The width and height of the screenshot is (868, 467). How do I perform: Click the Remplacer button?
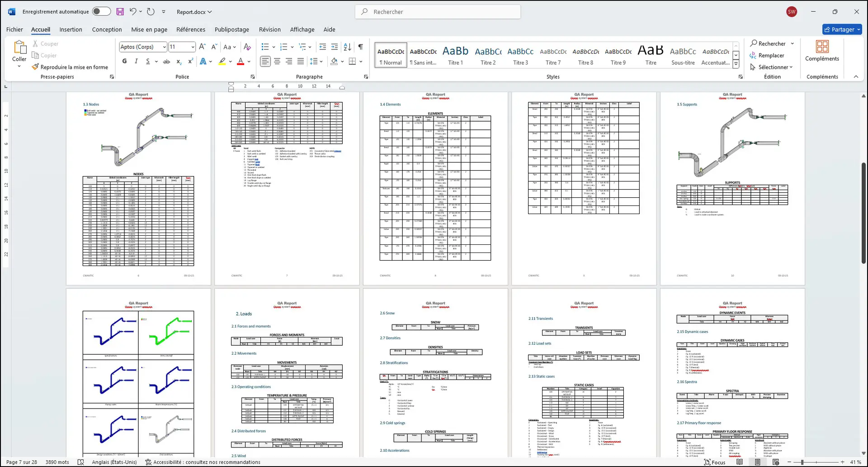pos(767,55)
